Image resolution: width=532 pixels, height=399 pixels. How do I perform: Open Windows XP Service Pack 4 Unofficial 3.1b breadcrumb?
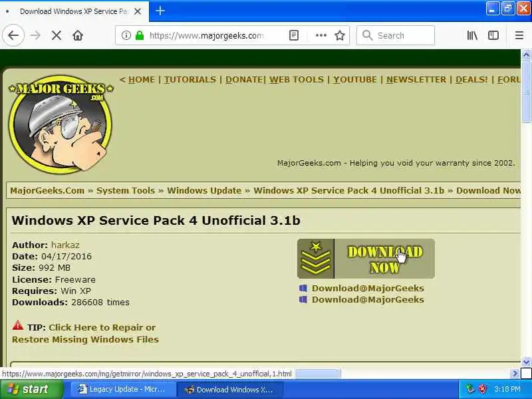(x=348, y=190)
